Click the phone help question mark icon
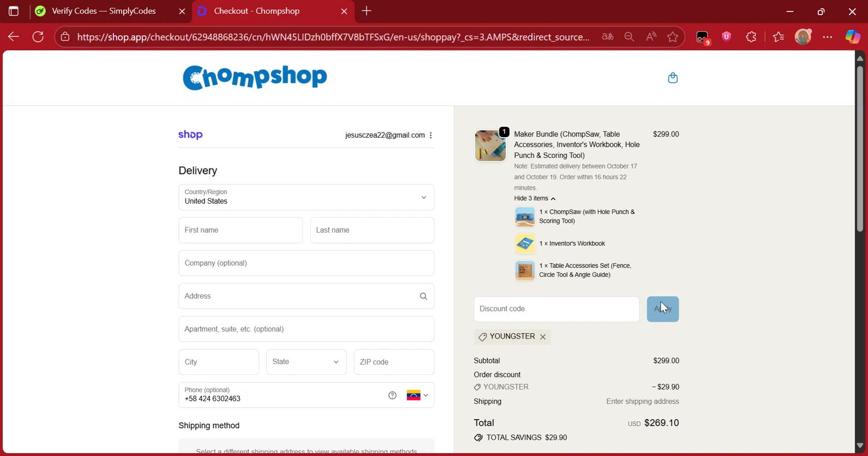Screen dimensions: 868x456 392,395
